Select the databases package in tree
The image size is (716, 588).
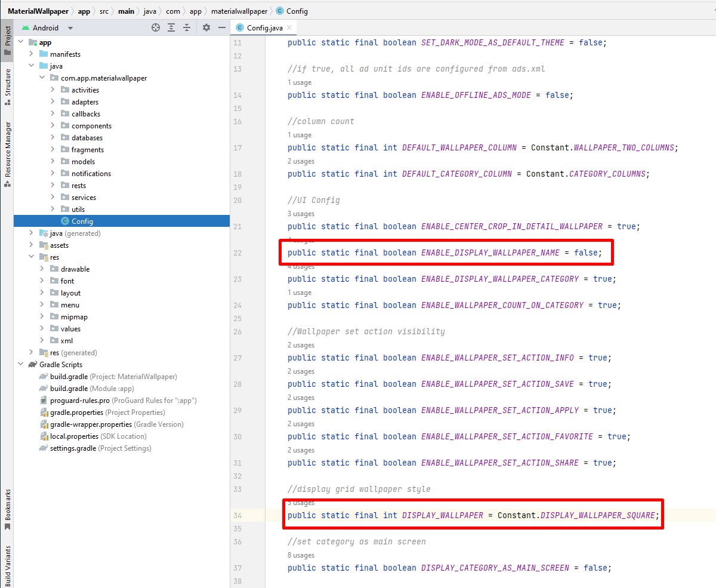click(x=87, y=138)
